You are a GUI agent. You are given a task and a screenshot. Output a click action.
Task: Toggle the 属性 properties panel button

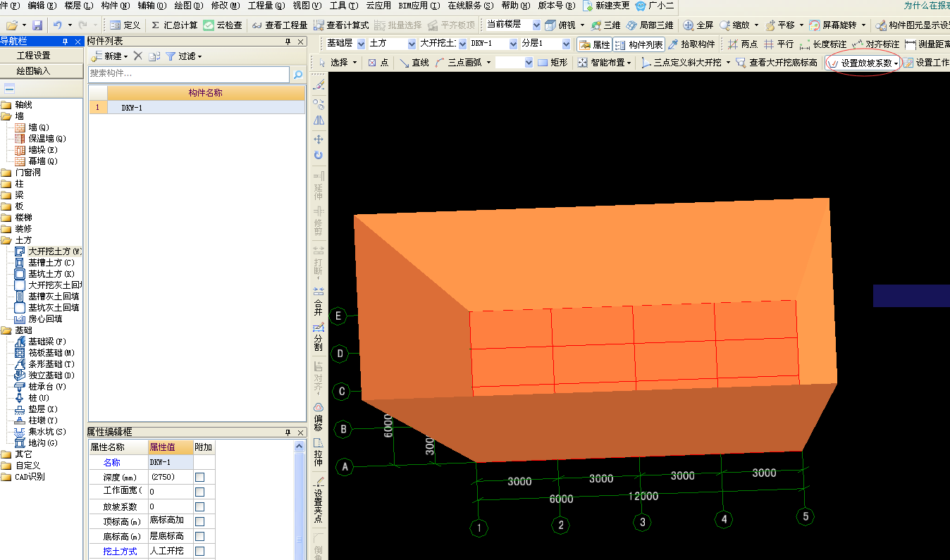594,44
